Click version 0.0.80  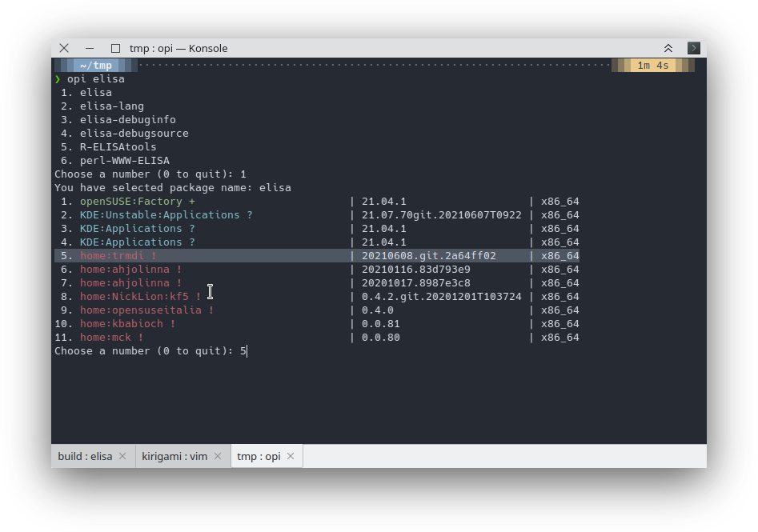pyautogui.click(x=380, y=338)
